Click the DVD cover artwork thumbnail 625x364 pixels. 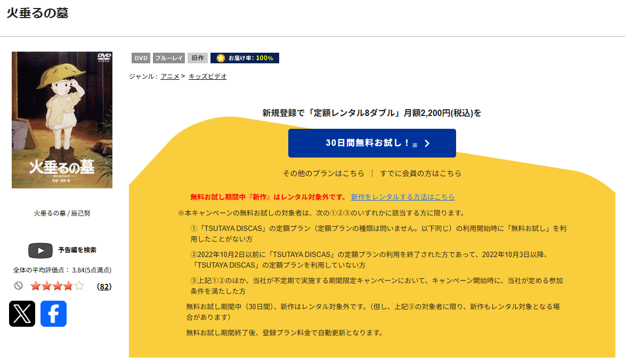tap(62, 120)
